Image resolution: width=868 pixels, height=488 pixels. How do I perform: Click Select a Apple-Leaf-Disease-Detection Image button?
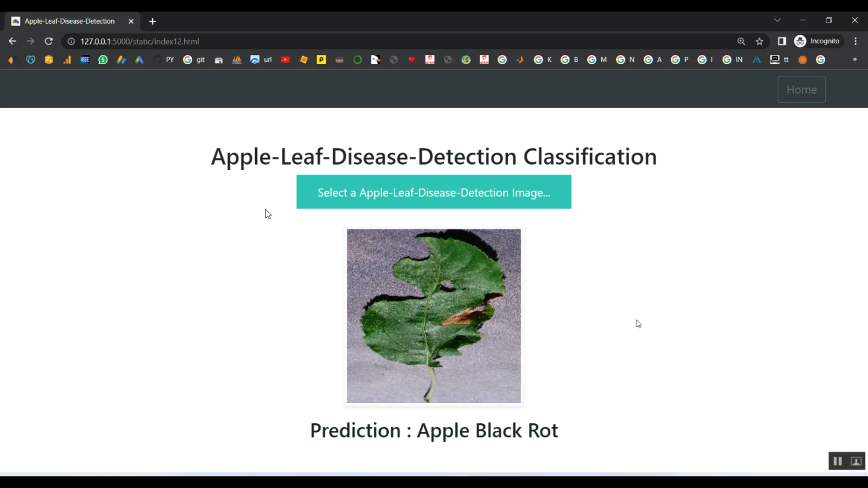click(x=433, y=192)
